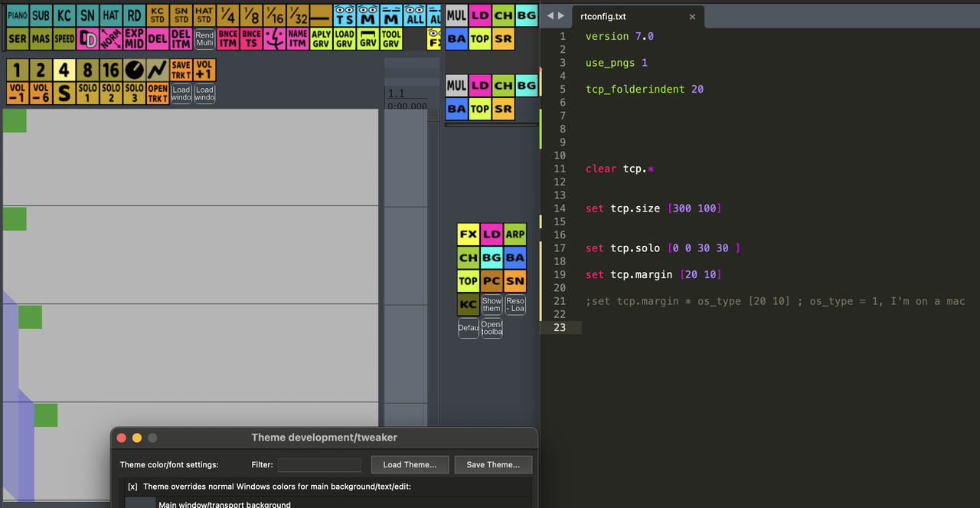Click the VOL -6 icon

tap(41, 93)
